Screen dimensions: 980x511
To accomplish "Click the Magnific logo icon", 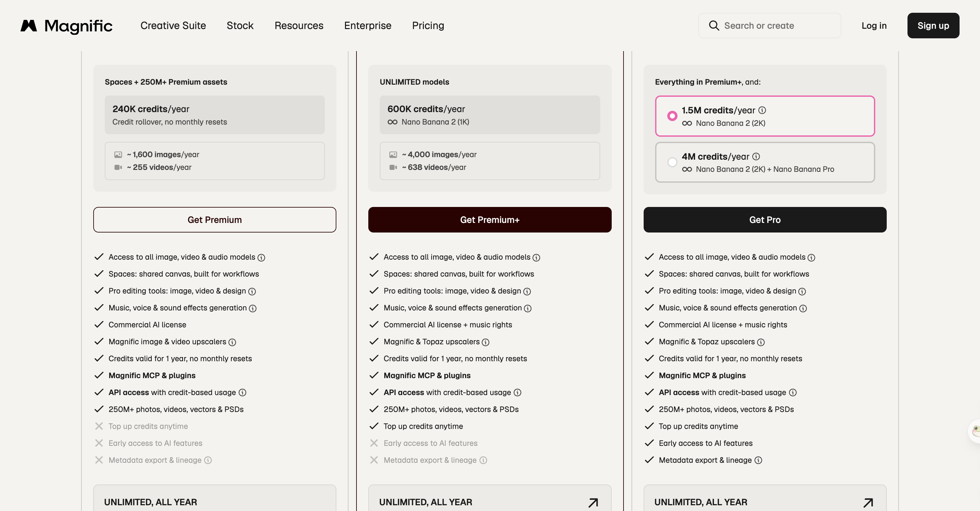I will click(x=28, y=26).
